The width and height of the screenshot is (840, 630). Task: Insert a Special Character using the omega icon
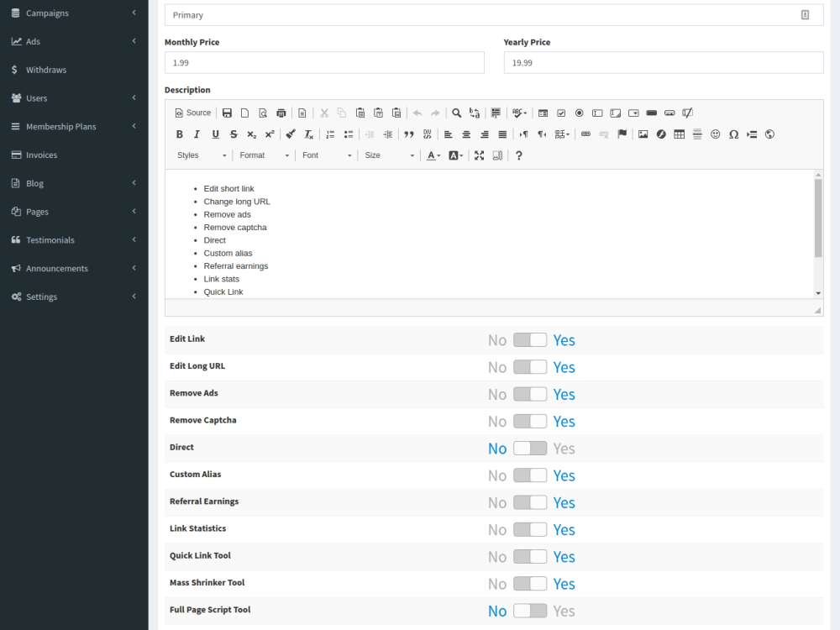click(x=733, y=134)
